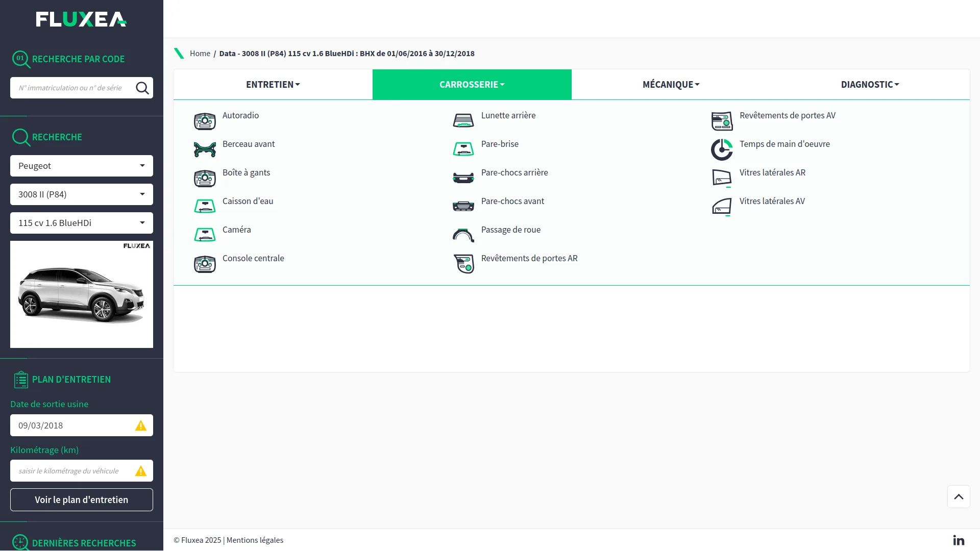Viewport: 980px width, 551px height.
Task: Click the Pare-brise windshield icon
Action: point(463,149)
